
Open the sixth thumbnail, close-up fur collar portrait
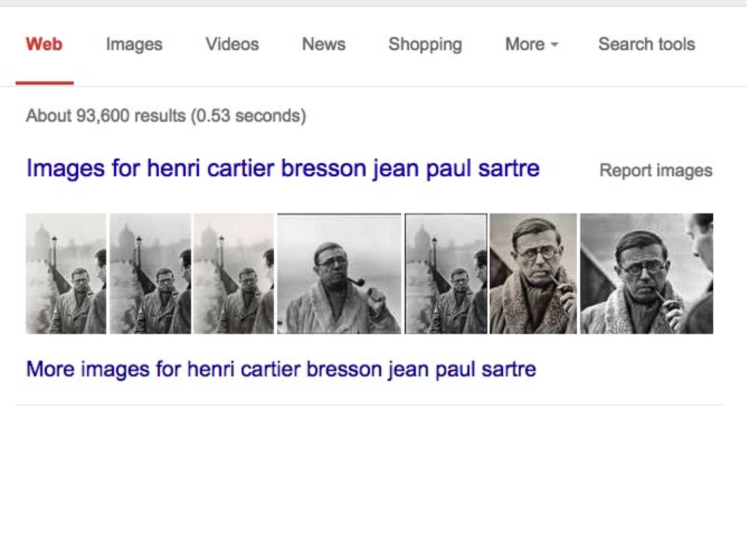pyautogui.click(x=533, y=274)
